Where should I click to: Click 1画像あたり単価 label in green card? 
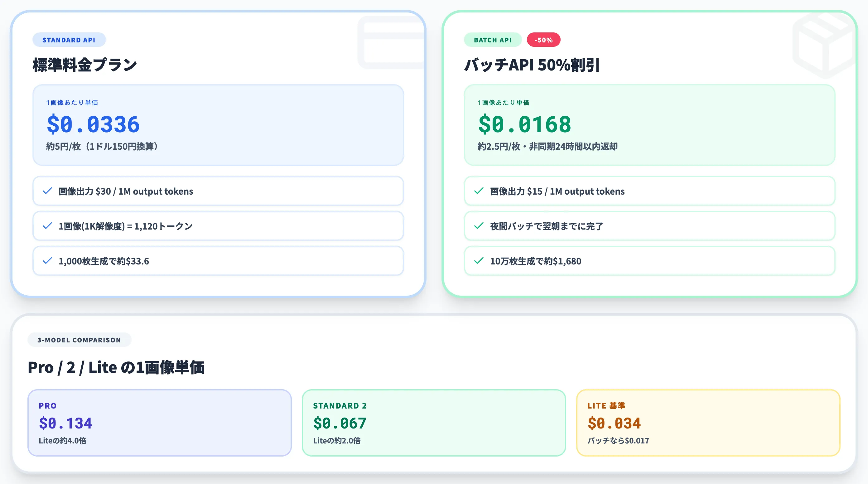pos(504,103)
